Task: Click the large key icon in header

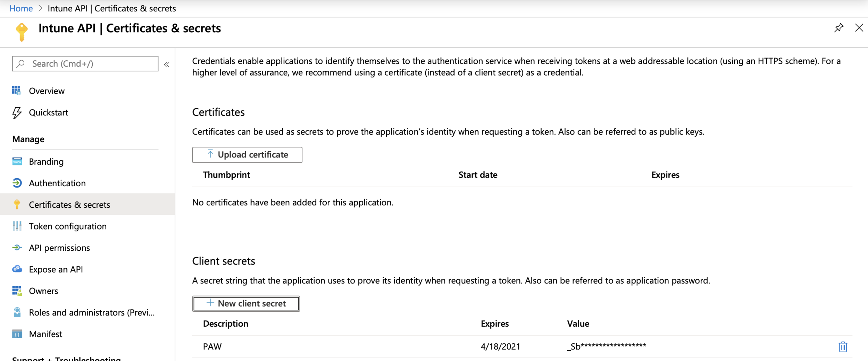Action: [22, 32]
